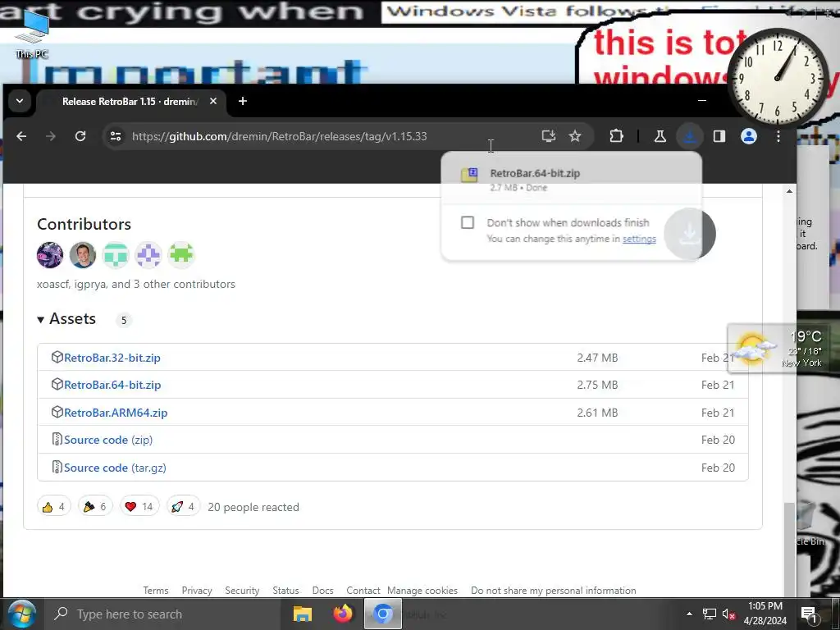Check Don't show when downloads finish

[x=467, y=222]
